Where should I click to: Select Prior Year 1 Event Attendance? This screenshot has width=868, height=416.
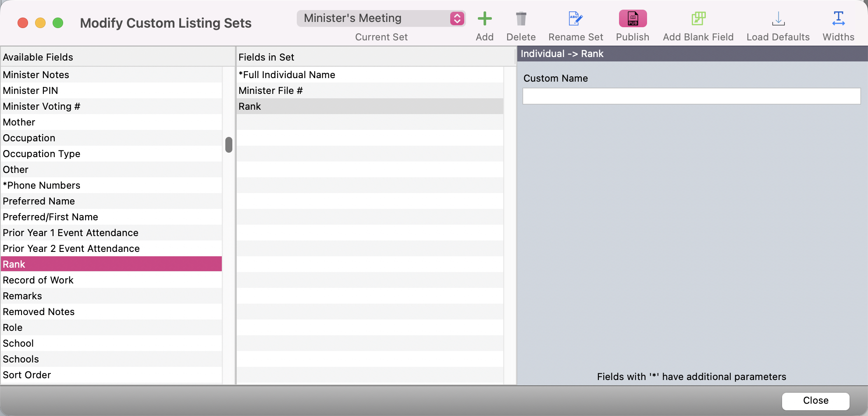(x=111, y=233)
